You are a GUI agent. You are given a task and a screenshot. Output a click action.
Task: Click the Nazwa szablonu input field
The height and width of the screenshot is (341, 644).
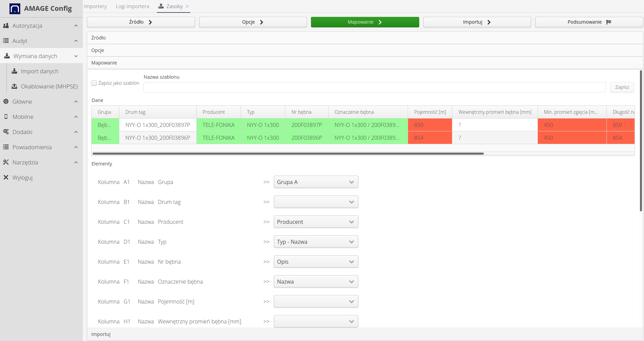(x=374, y=87)
